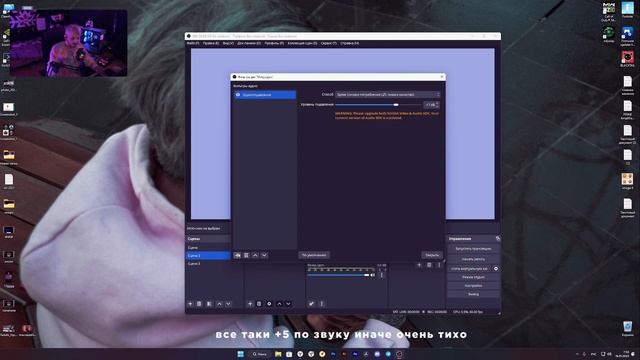Open the Способ method dropdown
The height and width of the screenshot is (360, 640).
(387, 94)
